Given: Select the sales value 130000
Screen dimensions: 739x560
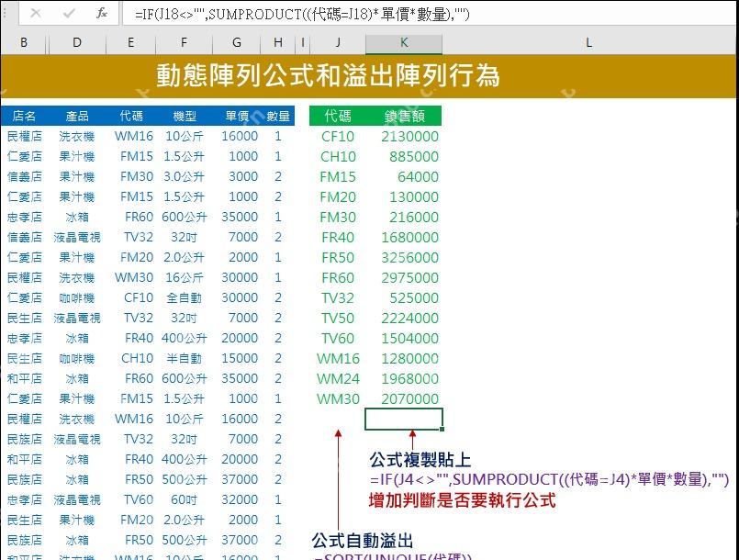Looking at the screenshot, I should [414, 197].
